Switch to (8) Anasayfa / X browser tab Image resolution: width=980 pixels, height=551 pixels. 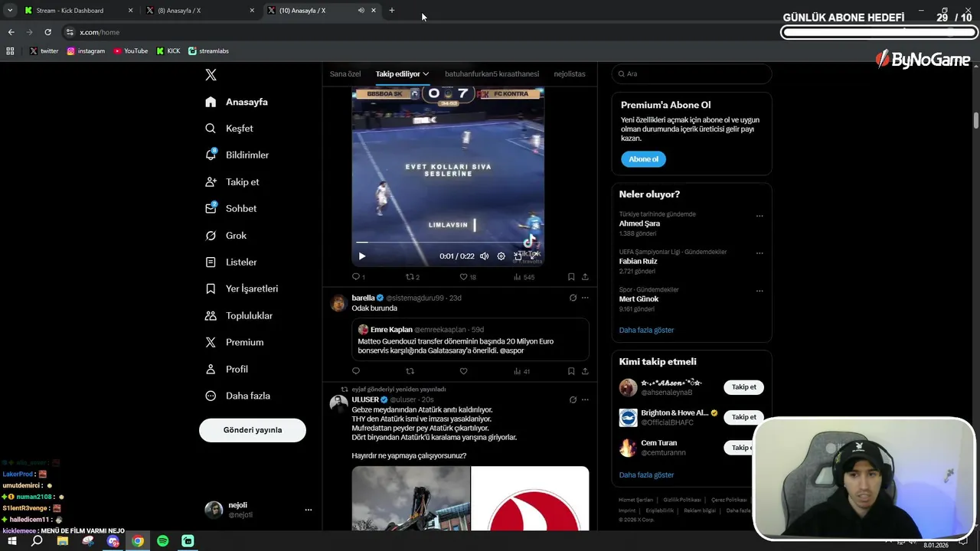[199, 11]
